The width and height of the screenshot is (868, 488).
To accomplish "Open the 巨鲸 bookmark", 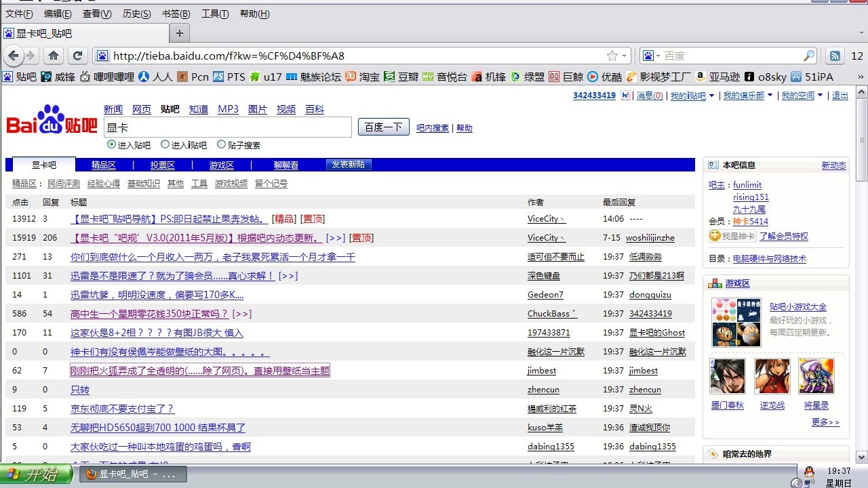I will coord(566,77).
